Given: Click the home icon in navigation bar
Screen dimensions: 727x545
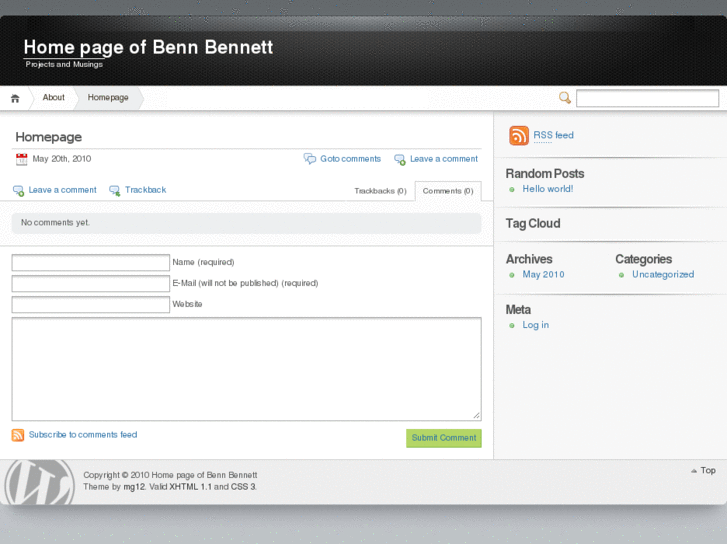Looking at the screenshot, I should (x=15, y=98).
